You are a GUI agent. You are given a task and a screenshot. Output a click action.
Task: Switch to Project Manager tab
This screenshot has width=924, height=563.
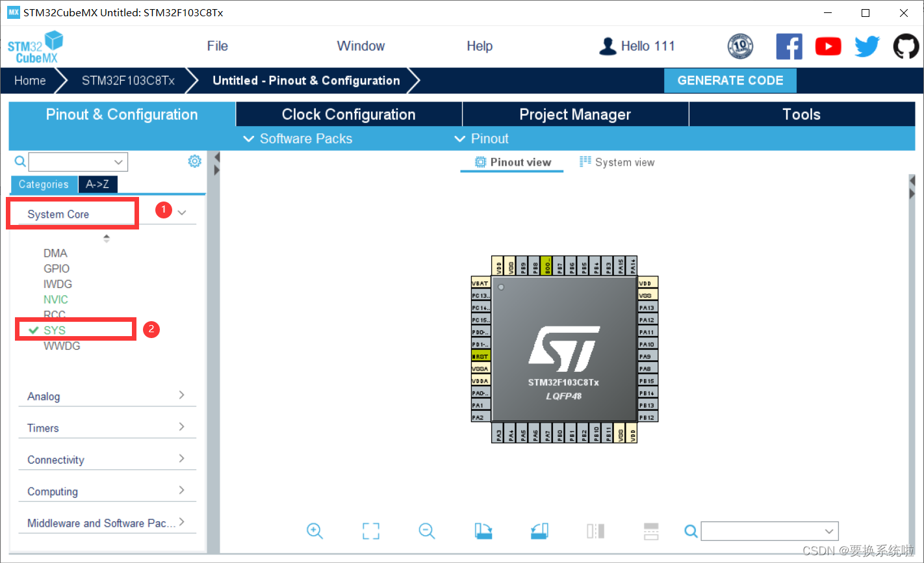pyautogui.click(x=575, y=114)
